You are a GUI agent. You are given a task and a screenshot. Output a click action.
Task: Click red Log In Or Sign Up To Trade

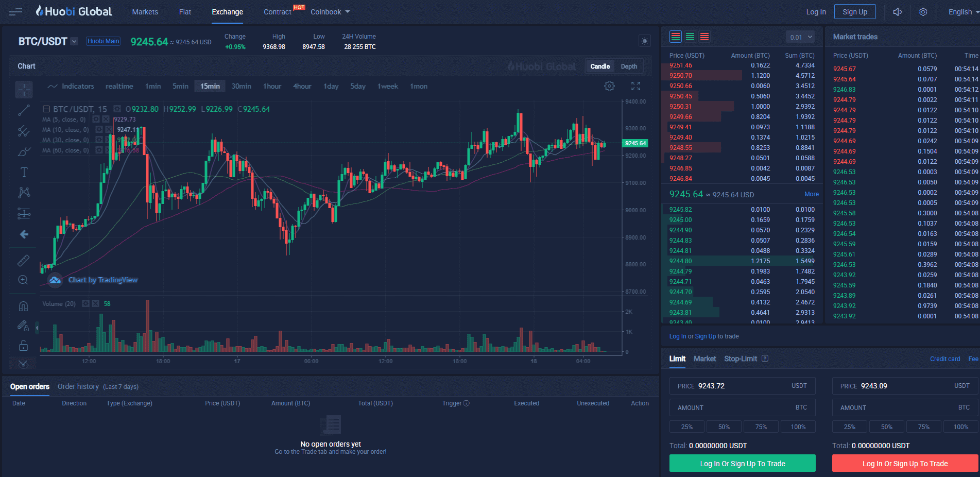pos(905,464)
